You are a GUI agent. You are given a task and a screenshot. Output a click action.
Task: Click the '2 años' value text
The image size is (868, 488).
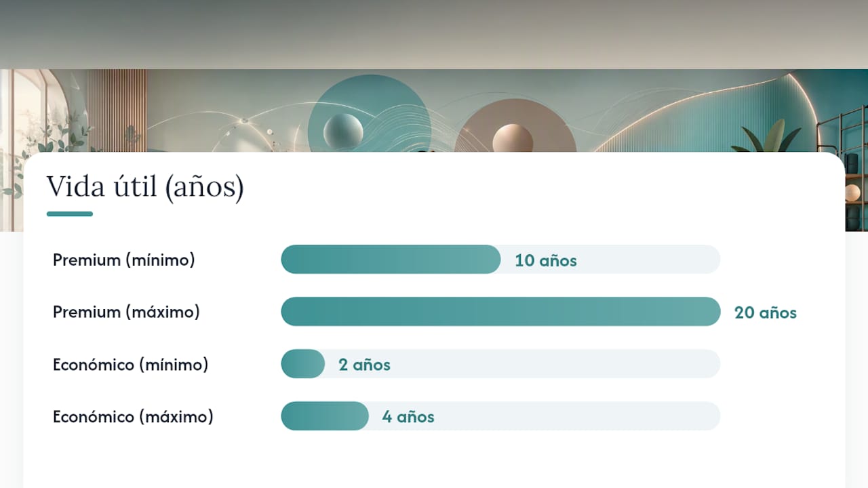[x=365, y=365]
